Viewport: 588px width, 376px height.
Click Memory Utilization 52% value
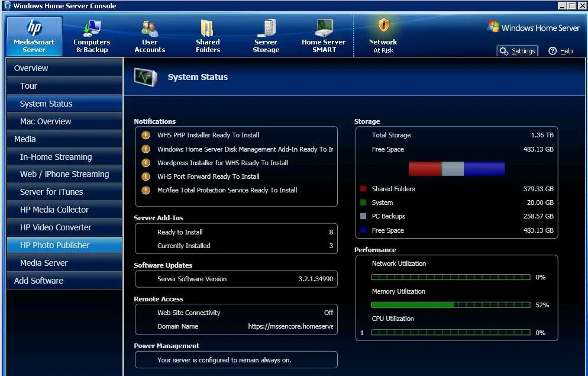(x=542, y=305)
